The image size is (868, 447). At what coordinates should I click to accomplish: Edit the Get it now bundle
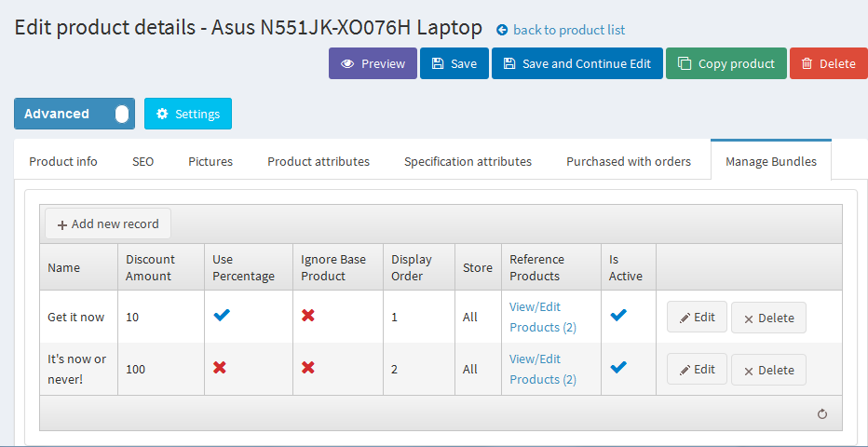[x=697, y=318]
